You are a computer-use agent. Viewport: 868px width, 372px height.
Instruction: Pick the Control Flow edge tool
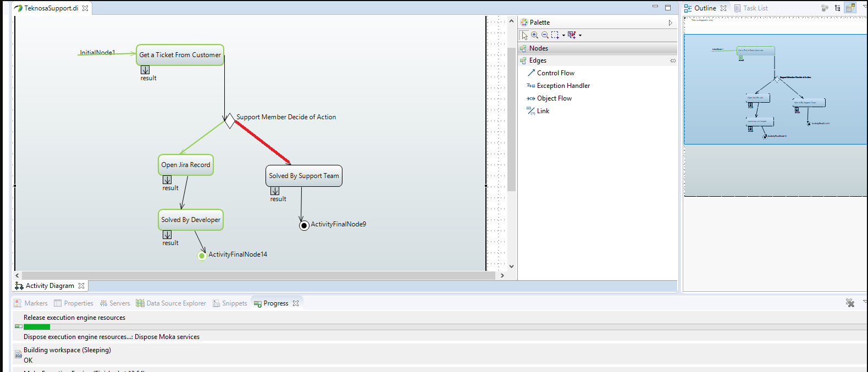tap(555, 73)
